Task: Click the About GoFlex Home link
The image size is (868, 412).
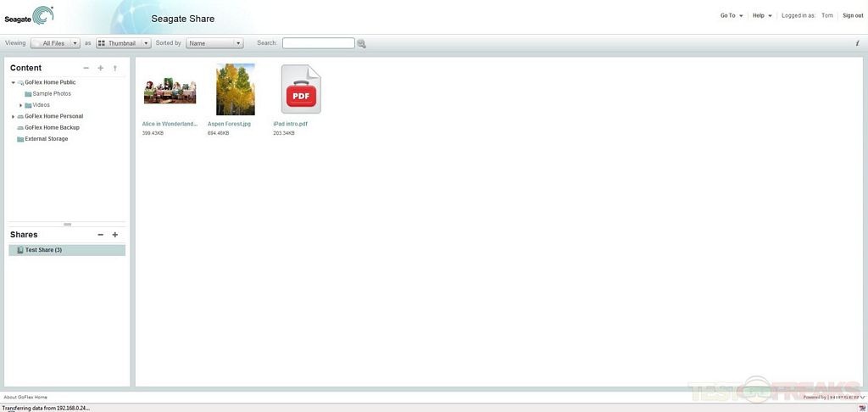Action: click(x=25, y=397)
